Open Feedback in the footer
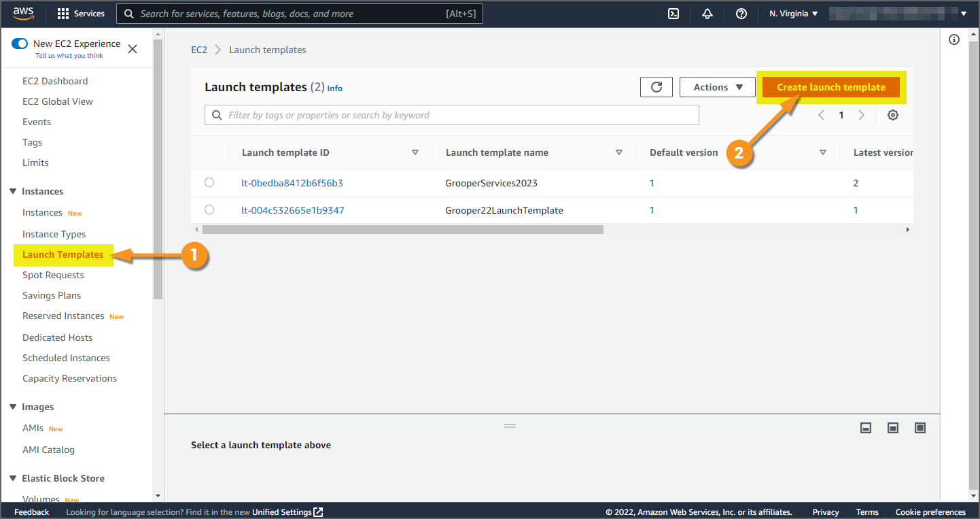Viewport: 980px width, 519px height. coord(32,512)
